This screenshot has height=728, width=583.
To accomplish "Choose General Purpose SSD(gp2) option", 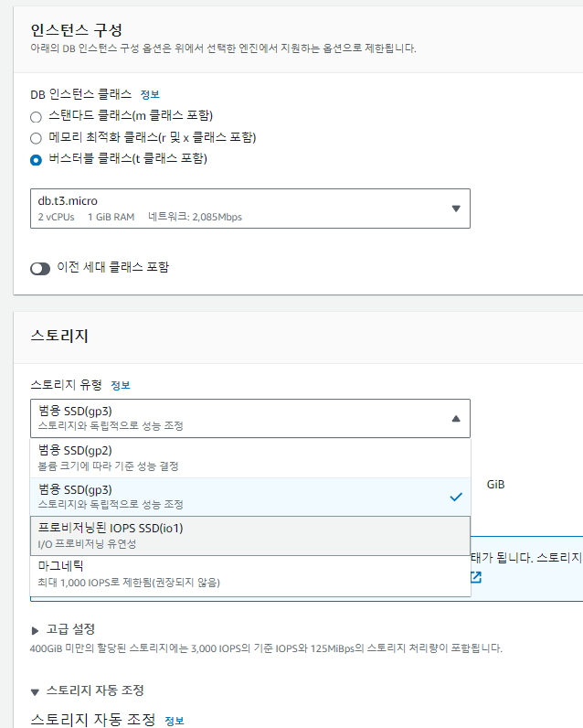I will point(249,457).
